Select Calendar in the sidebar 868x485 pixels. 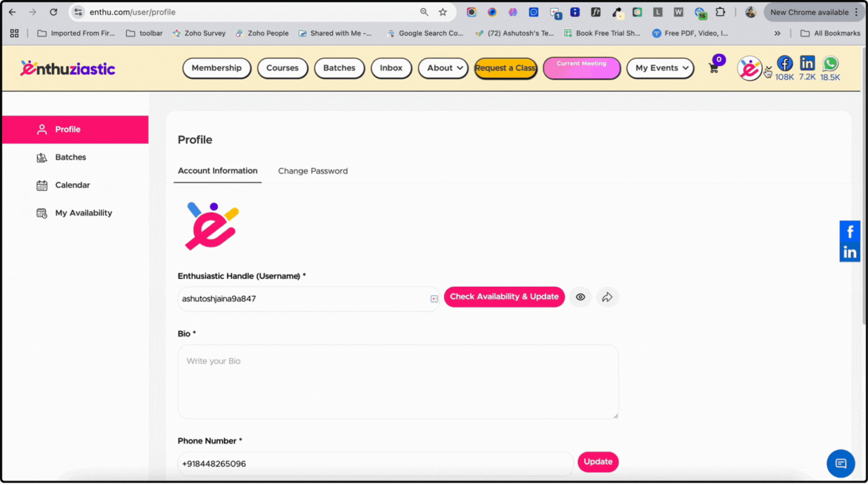[72, 185]
